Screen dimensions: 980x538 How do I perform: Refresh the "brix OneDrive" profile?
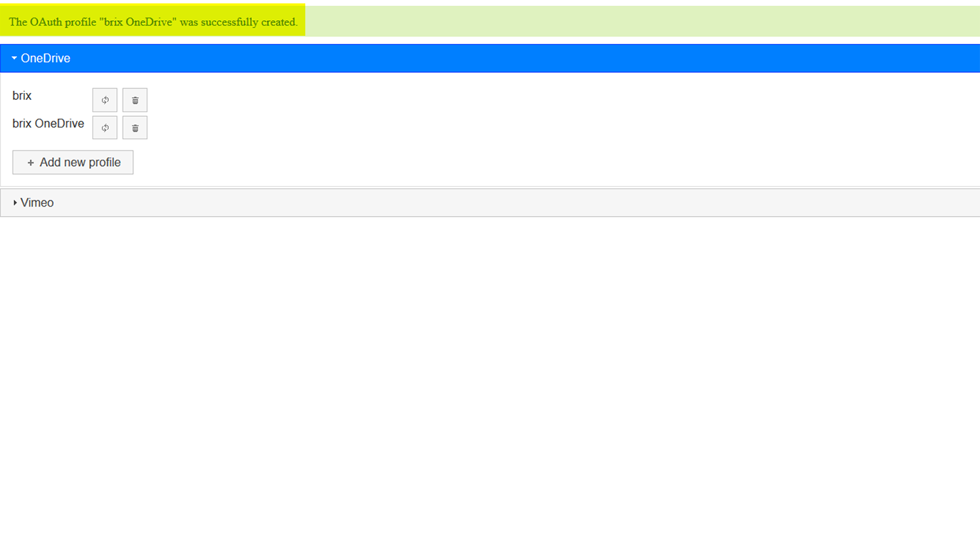click(105, 128)
